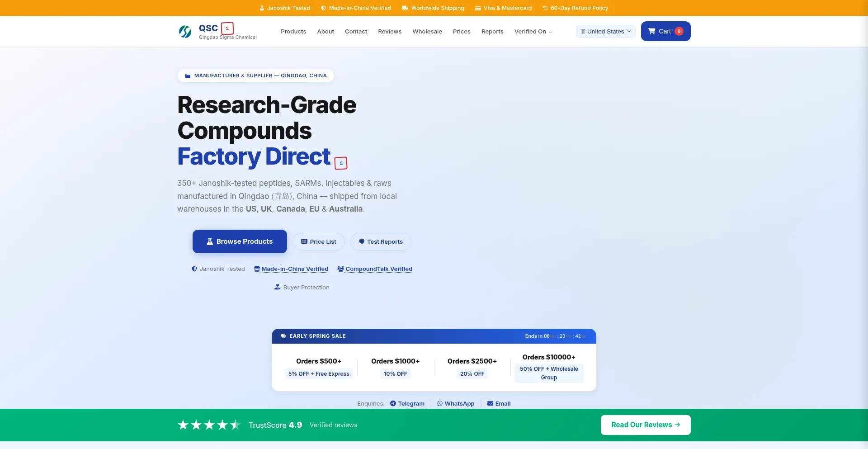Follow the CompoundTalk Verified link
868x449 pixels.
click(375, 269)
